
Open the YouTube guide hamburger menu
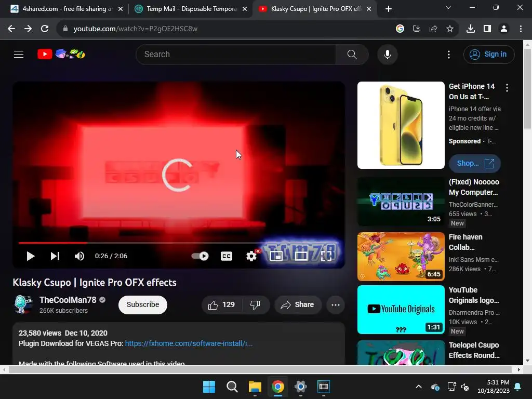19,54
